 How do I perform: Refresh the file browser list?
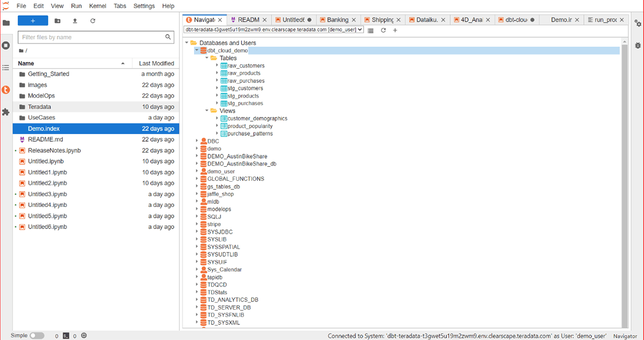click(93, 20)
